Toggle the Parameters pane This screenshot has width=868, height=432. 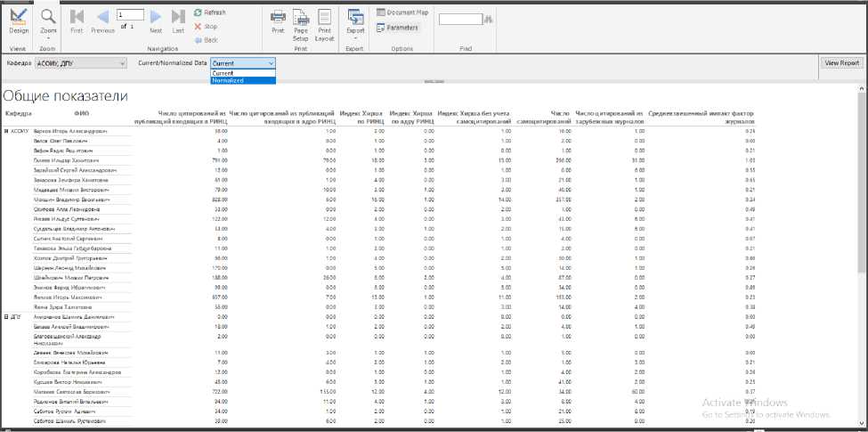397,28
